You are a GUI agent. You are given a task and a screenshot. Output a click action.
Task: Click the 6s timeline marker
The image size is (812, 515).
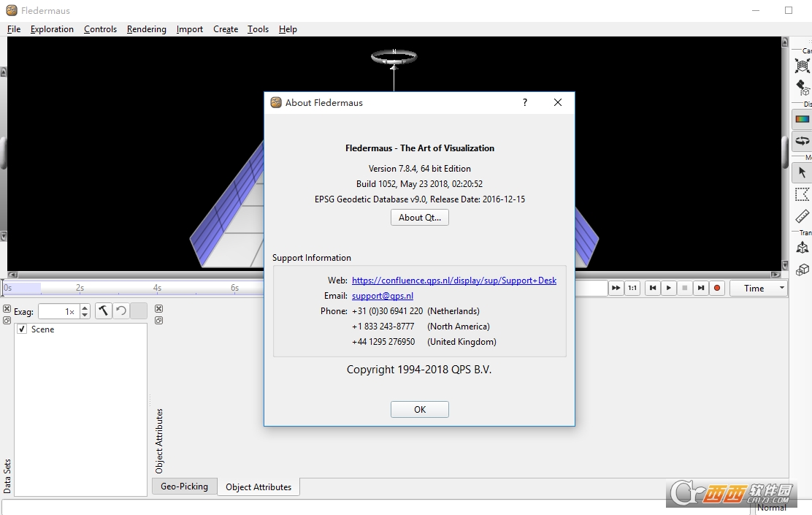click(x=234, y=288)
